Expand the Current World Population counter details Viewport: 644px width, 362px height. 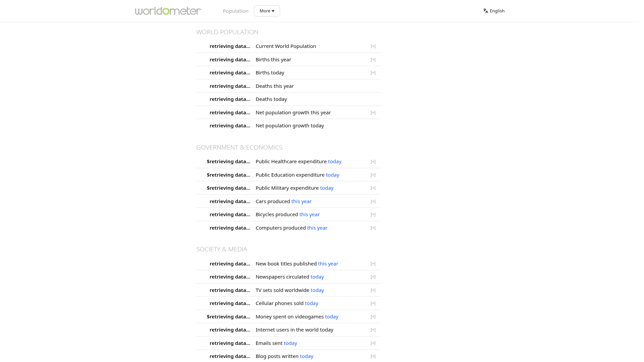click(x=373, y=46)
